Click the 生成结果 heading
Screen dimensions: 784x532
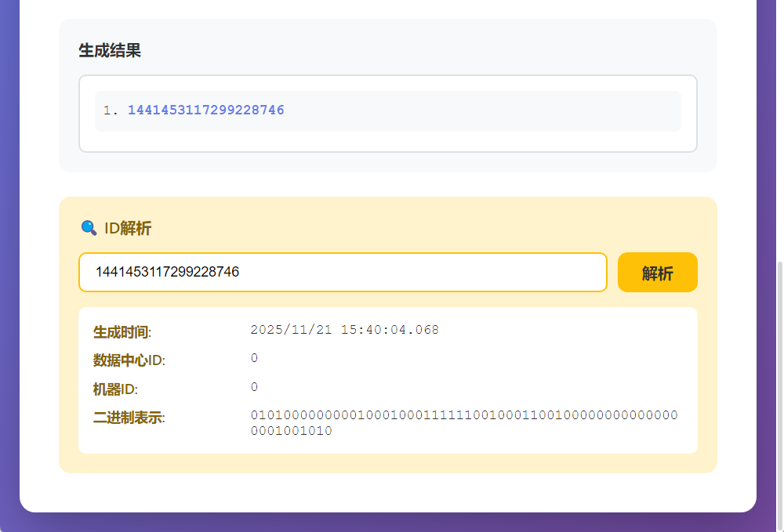[110, 51]
